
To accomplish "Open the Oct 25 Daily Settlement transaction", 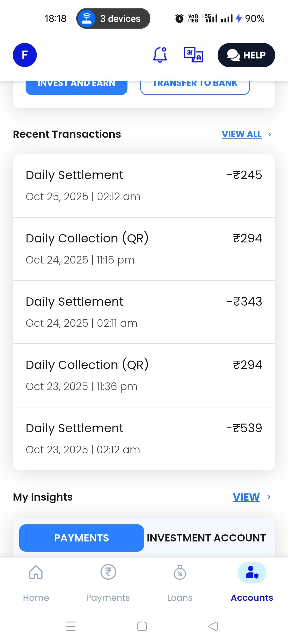I will 144,186.
